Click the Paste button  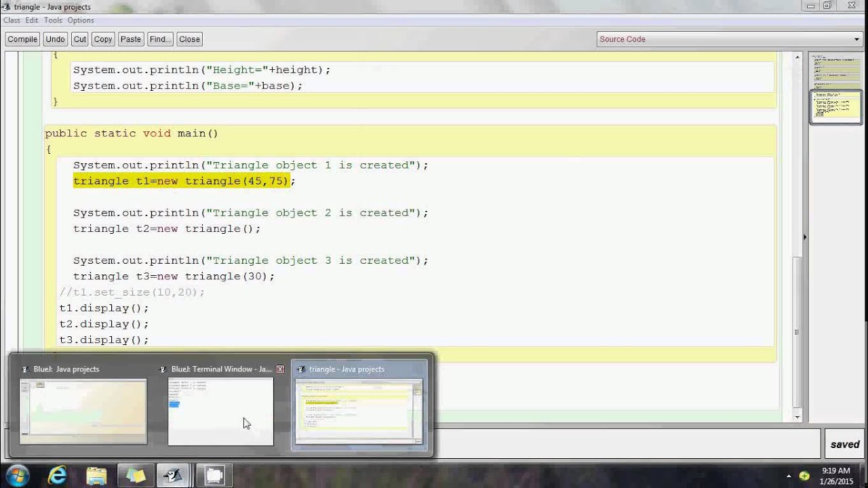(x=130, y=39)
